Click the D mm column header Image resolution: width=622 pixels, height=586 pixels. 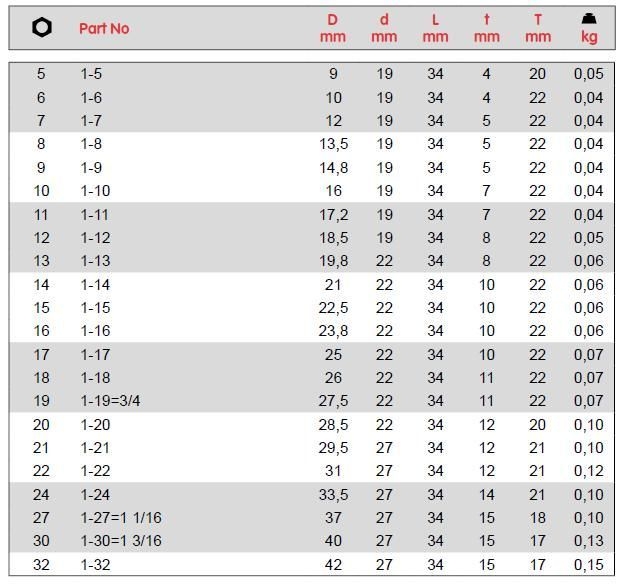[333, 28]
